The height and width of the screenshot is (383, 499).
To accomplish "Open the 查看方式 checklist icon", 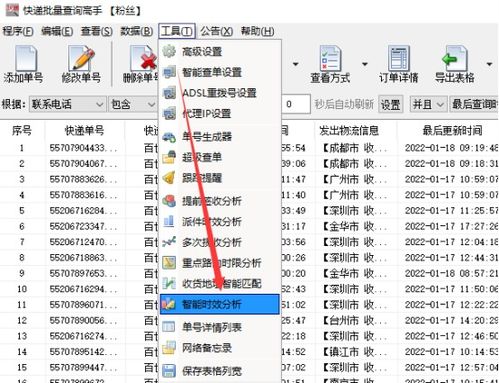I will point(330,58).
